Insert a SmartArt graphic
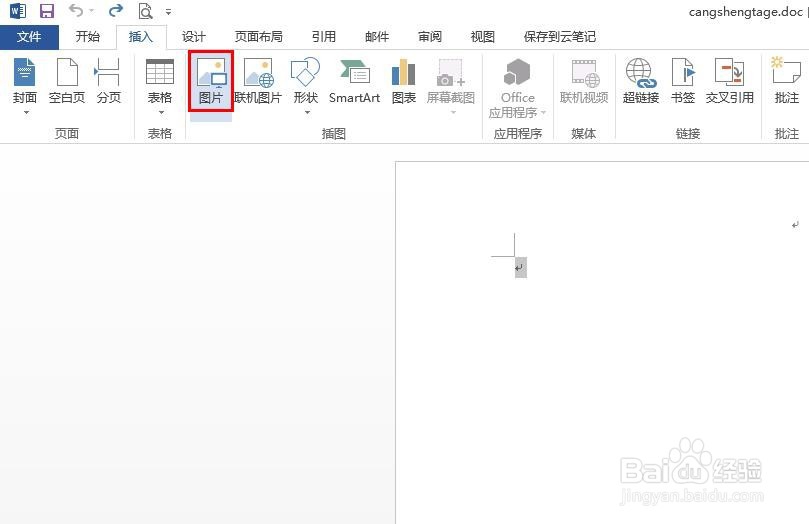 click(x=354, y=80)
